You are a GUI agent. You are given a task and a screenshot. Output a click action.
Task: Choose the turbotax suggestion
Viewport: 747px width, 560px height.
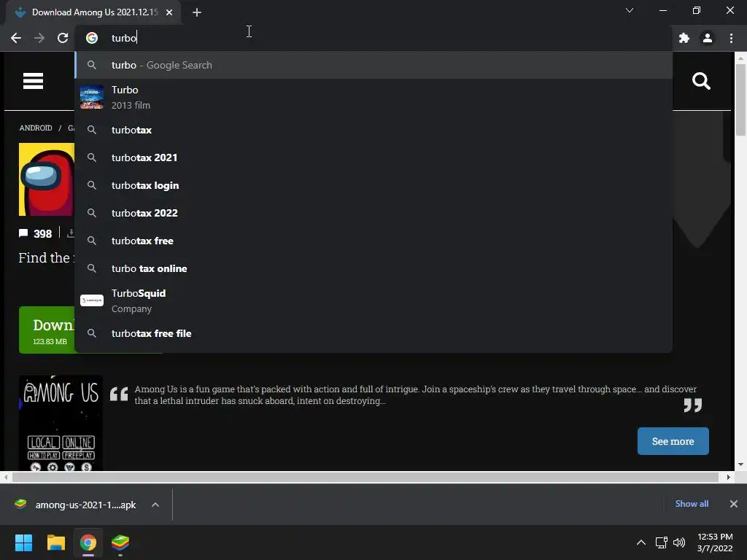(373, 130)
